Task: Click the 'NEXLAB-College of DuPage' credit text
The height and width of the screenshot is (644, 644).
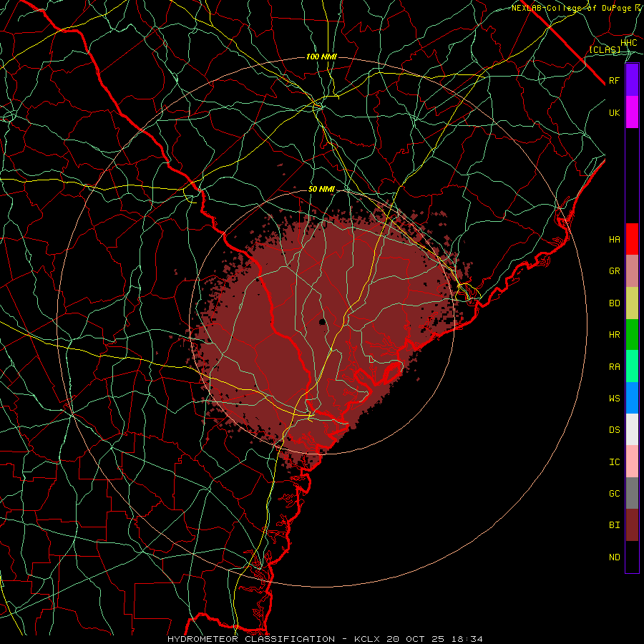Action: [571, 8]
